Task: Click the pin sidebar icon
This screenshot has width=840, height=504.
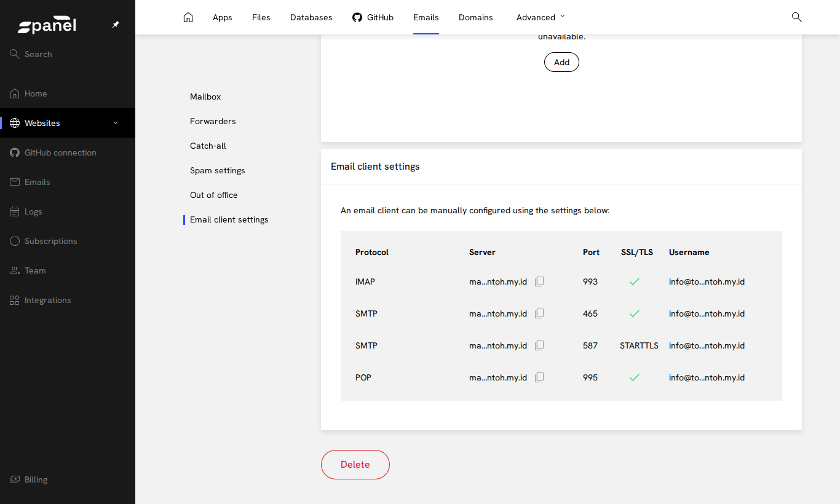Action: point(116,25)
